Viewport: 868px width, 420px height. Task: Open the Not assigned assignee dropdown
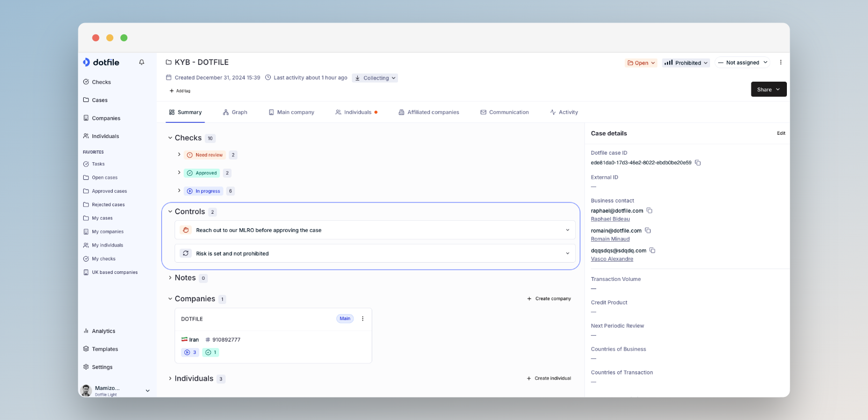click(x=743, y=62)
